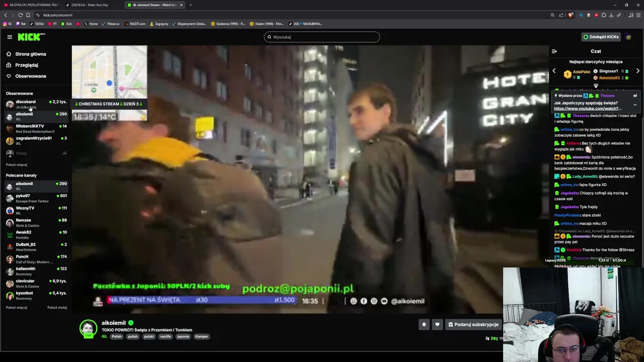Open the IG bookmark

click(x=8, y=24)
